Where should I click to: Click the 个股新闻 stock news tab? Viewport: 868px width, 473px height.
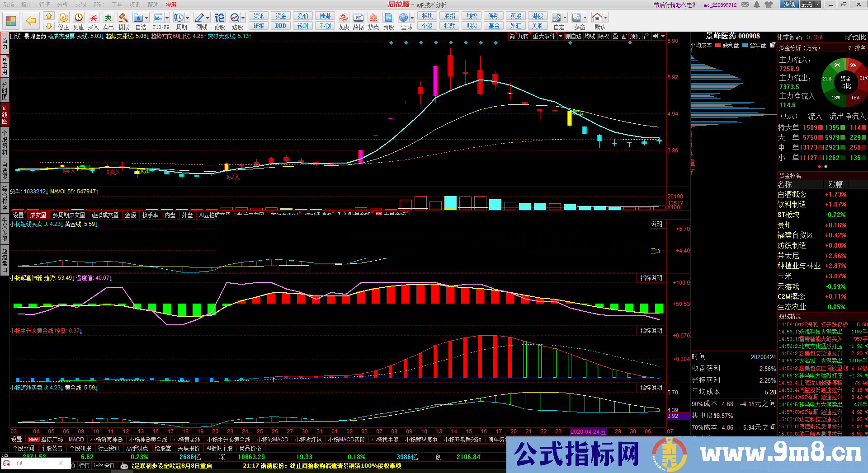pos(24,448)
